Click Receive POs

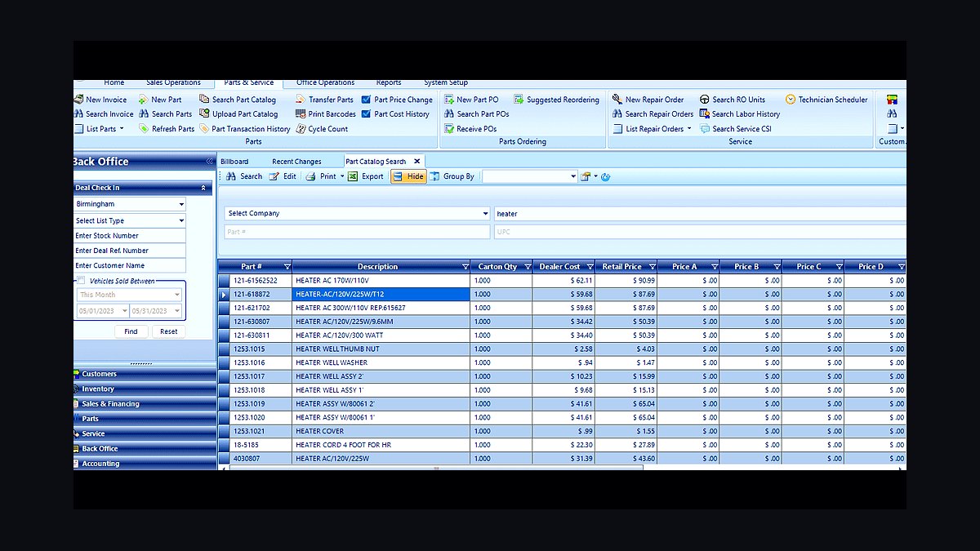470,129
